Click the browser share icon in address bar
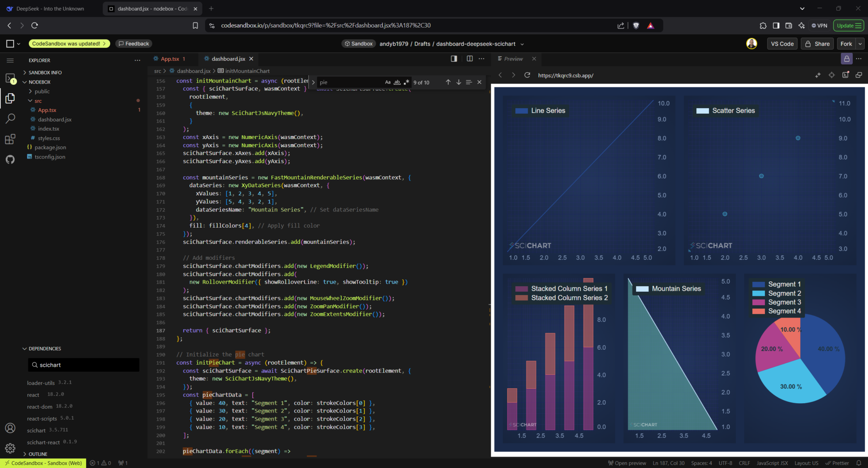This screenshot has height=468, width=868. coord(621,25)
